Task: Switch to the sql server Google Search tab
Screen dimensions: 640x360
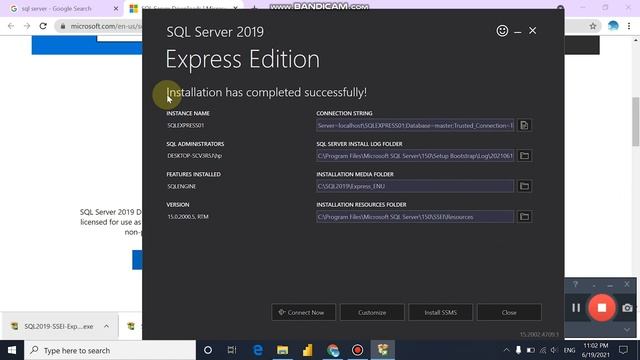Action: pyautogui.click(x=56, y=9)
